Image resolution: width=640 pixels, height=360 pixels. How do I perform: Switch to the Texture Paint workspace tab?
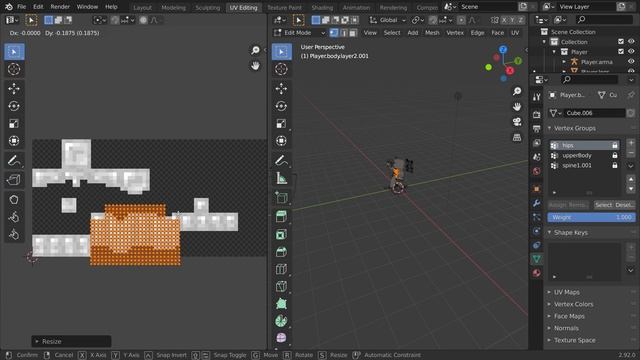pos(284,7)
